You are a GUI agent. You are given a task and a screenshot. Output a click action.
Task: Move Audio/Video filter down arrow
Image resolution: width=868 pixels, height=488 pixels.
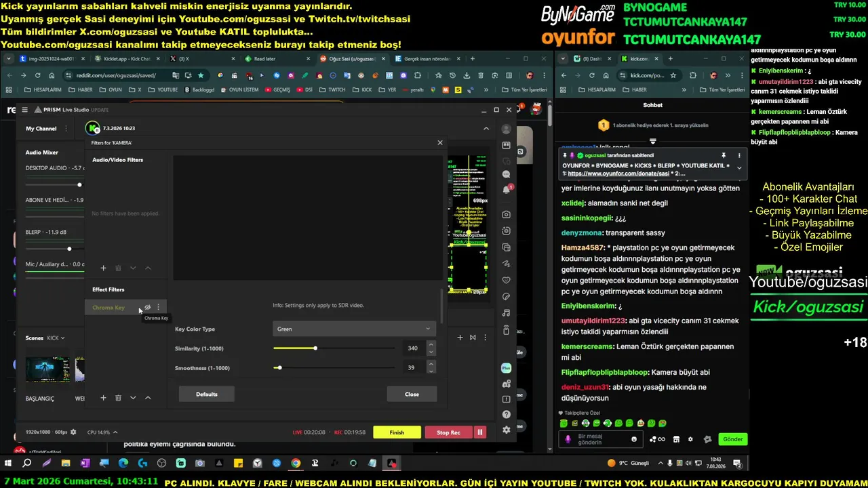(x=133, y=268)
